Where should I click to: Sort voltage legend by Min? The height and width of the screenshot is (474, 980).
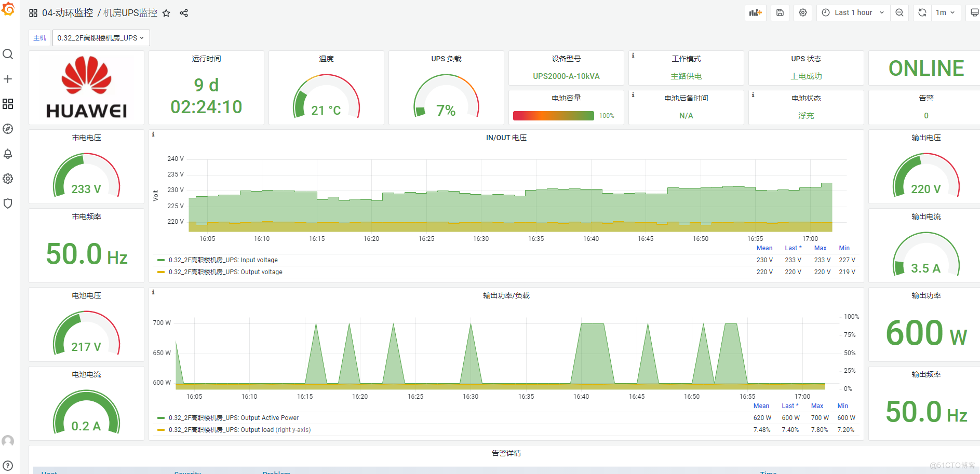[x=844, y=248]
